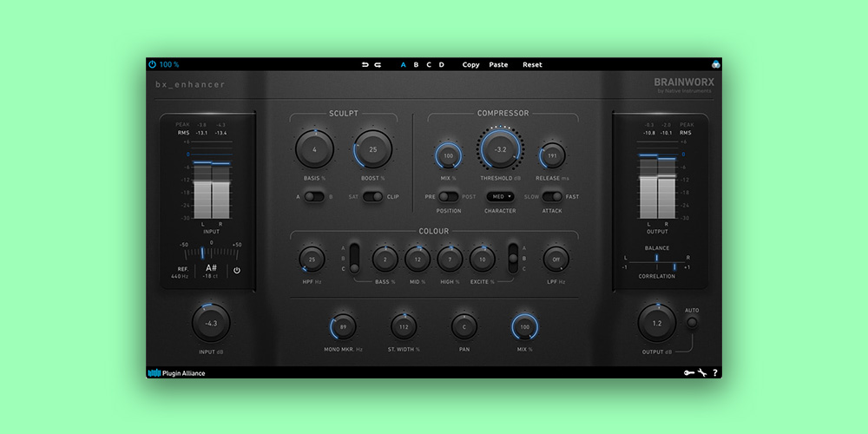Select preset slot D
868x434 pixels.
(x=442, y=64)
